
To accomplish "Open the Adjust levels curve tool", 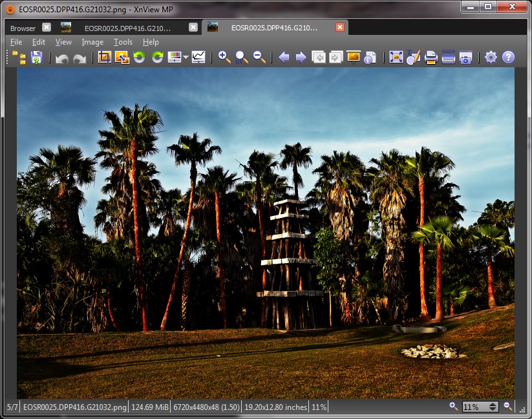I will pos(198,58).
